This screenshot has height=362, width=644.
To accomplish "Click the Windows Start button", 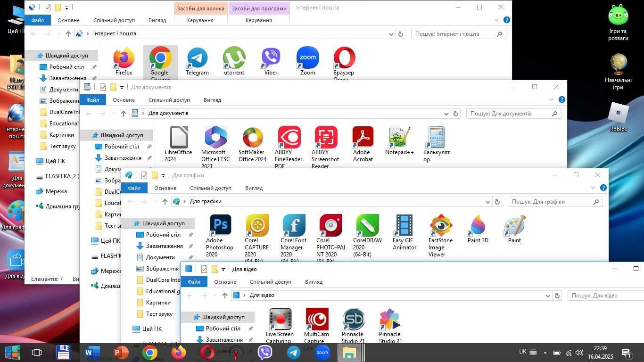I will pos(12,353).
